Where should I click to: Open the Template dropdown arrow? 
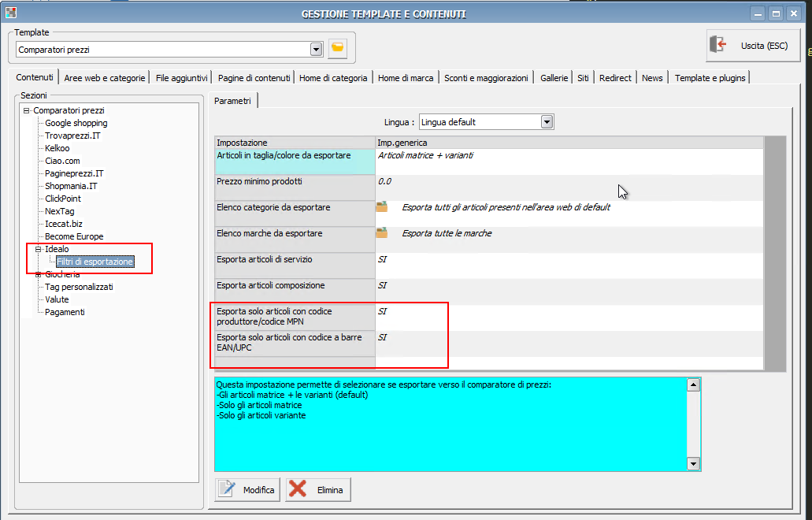pos(316,50)
